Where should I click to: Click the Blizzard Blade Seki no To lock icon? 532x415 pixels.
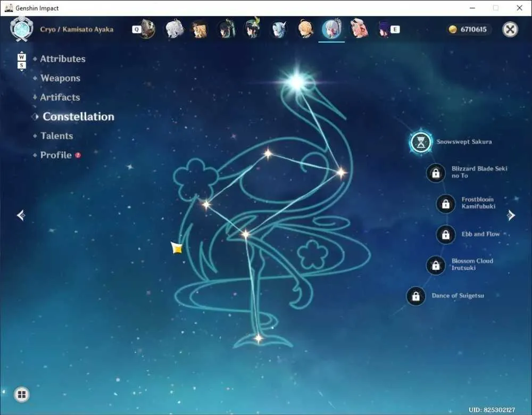pyautogui.click(x=436, y=173)
